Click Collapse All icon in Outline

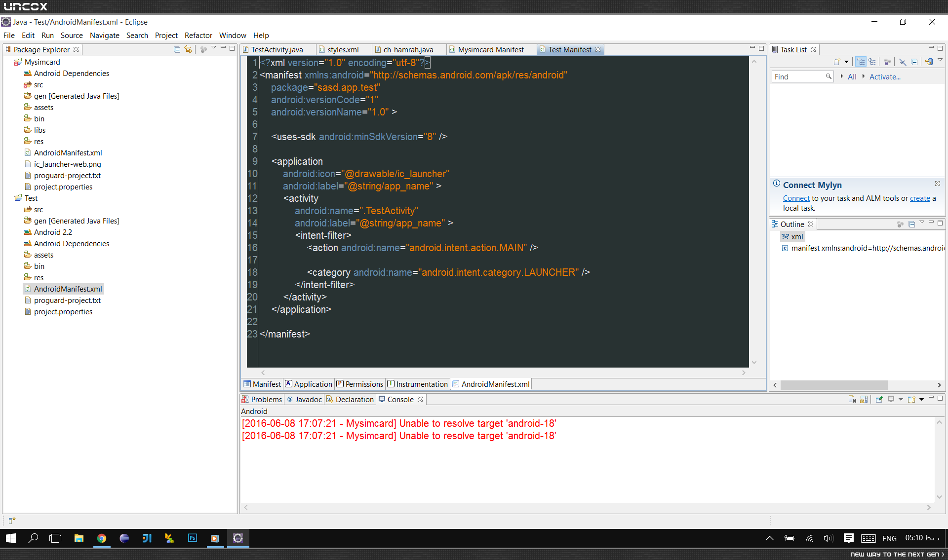[911, 224]
